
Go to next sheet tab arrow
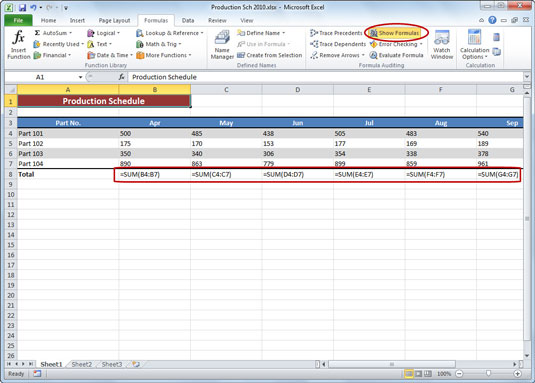click(x=23, y=364)
